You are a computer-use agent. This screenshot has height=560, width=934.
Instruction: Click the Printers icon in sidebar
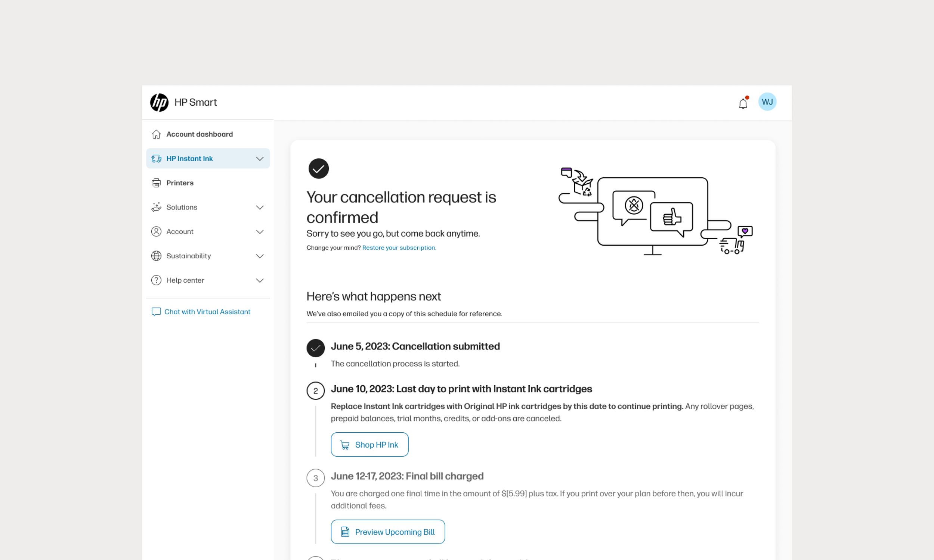coord(156,183)
